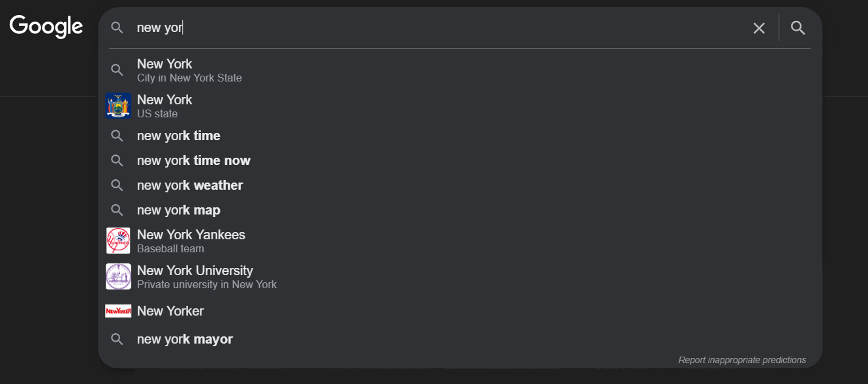Click the Google logo

click(45, 26)
